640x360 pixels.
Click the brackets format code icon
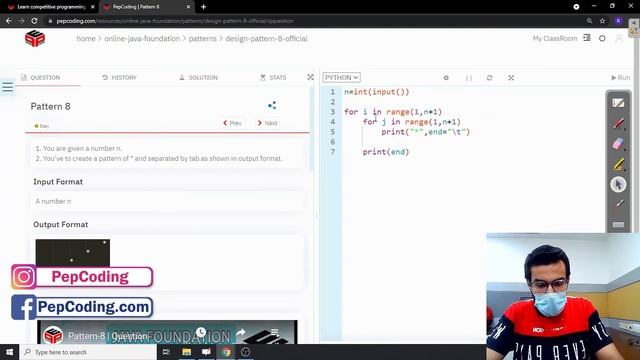tap(469, 78)
